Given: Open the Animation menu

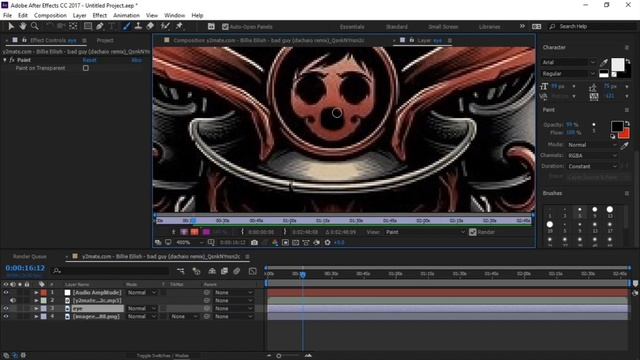Looking at the screenshot, I should tap(126, 16).
